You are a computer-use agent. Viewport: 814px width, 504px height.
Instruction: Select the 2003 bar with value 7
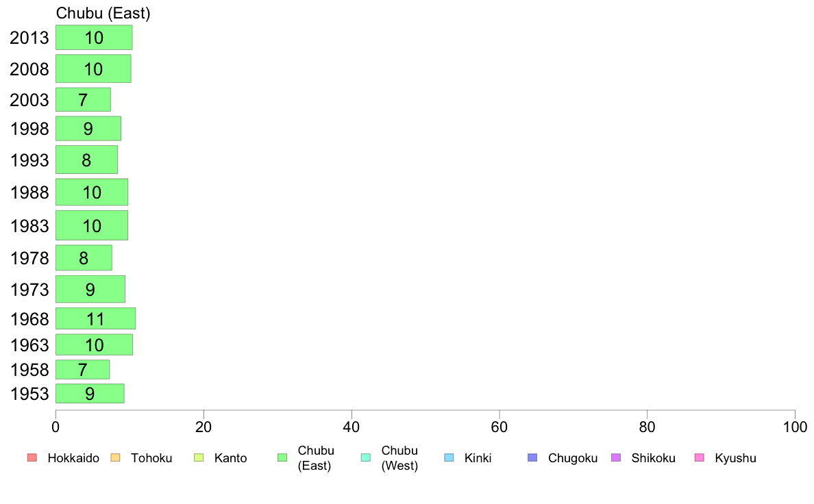83,100
